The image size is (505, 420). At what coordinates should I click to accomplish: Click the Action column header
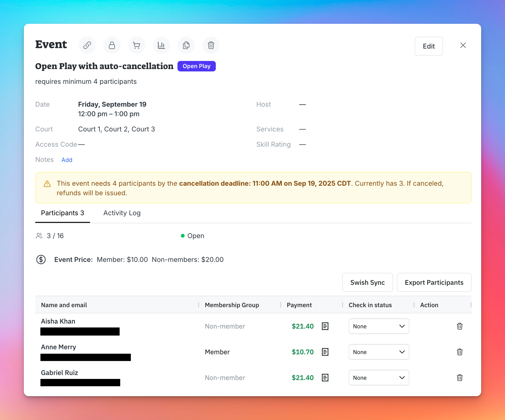pos(429,305)
